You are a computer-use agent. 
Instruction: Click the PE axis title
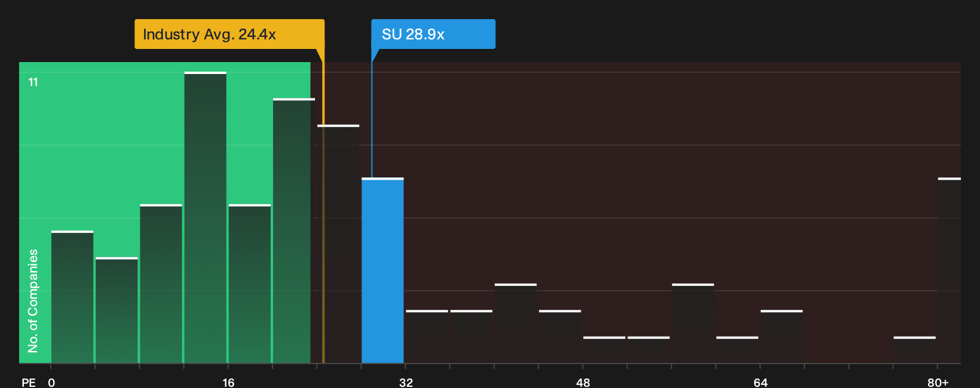point(29,383)
